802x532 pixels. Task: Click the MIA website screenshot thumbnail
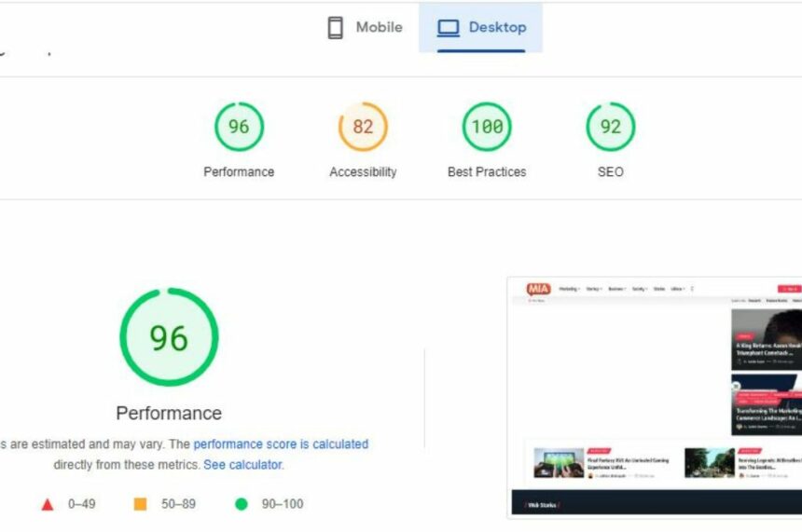(655, 397)
